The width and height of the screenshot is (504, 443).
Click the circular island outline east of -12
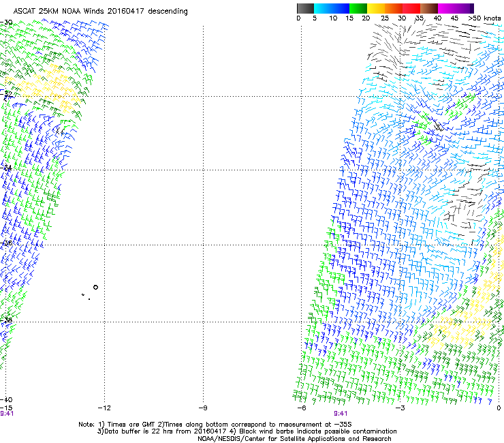tap(95, 288)
